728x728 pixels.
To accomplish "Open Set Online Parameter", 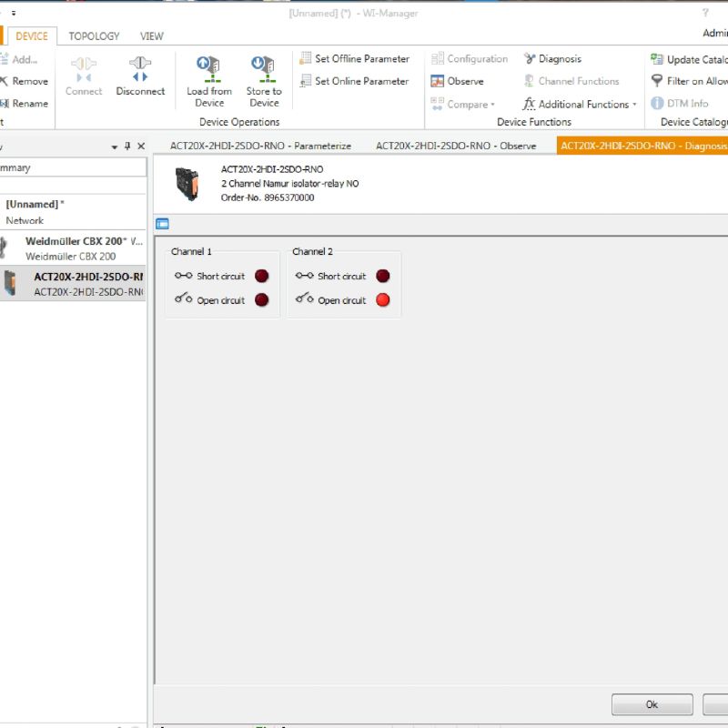I will pos(354,81).
